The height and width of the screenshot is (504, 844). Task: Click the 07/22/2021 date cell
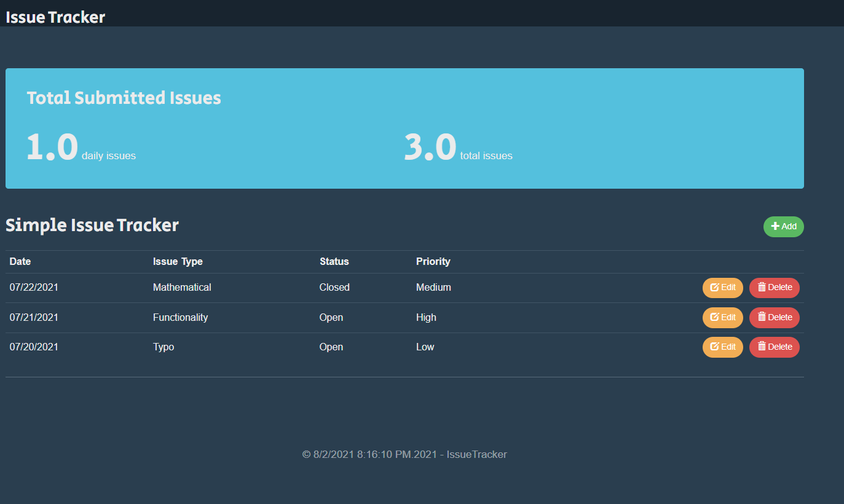coord(34,287)
